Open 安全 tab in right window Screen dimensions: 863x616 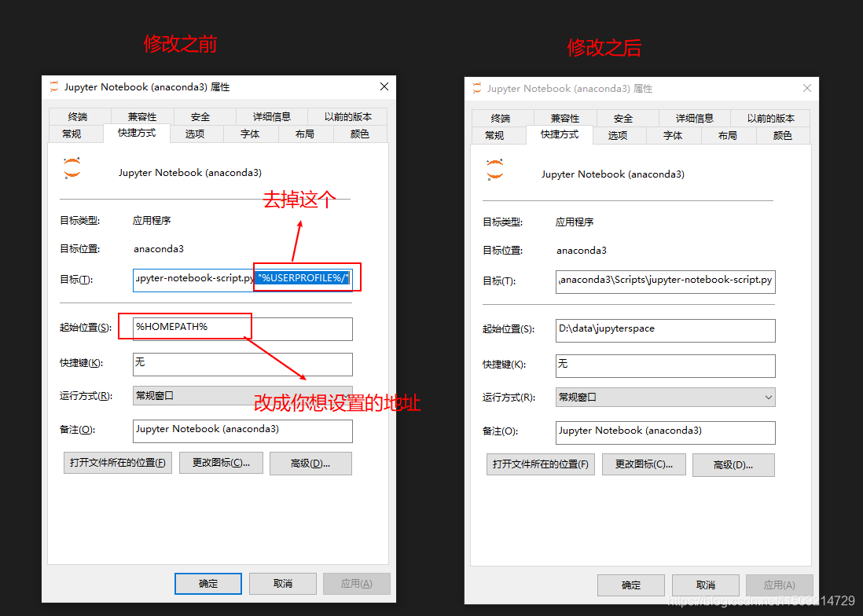[x=627, y=118]
